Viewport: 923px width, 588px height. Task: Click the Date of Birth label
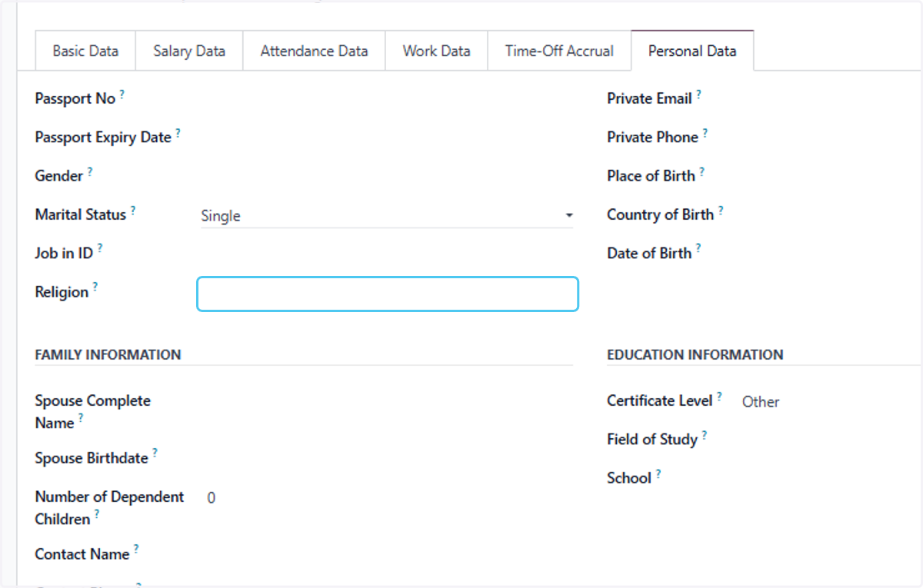point(649,253)
